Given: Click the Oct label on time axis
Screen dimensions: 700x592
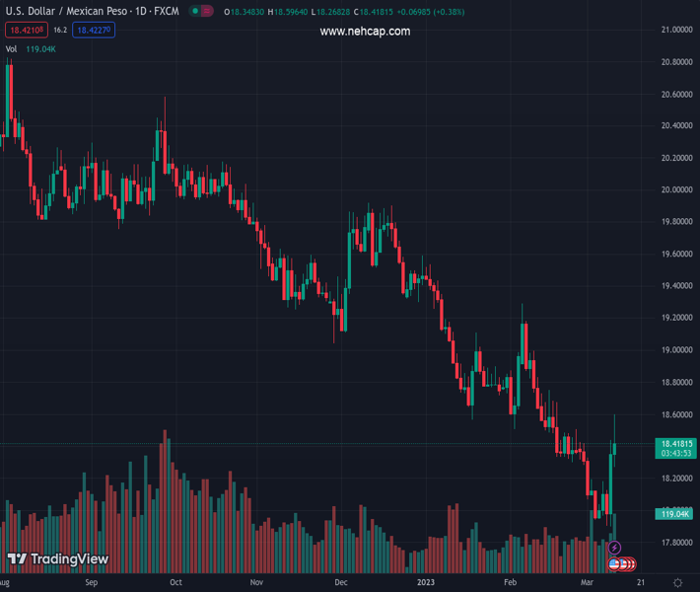Looking at the screenshot, I should click(175, 583).
